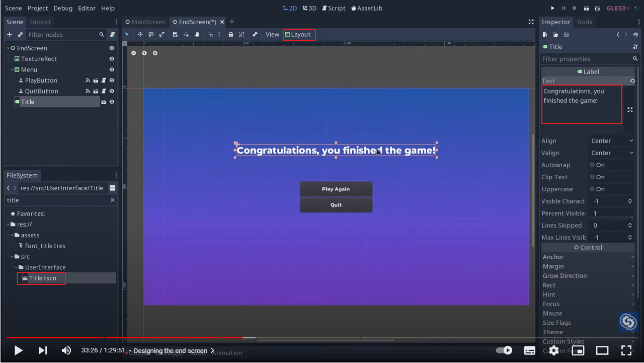Activate the Rotate Mode tool
The image size is (644, 363).
pyautogui.click(x=151, y=34)
